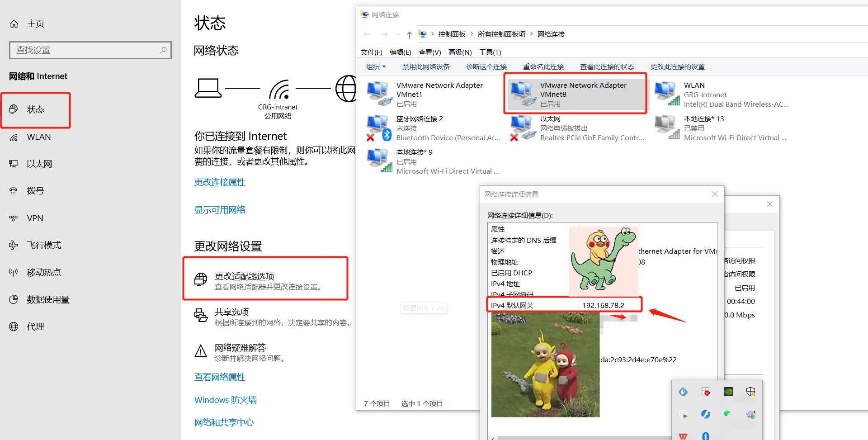Click the Windows 防火墙 link
The width and height of the screenshot is (868, 440).
226,400
